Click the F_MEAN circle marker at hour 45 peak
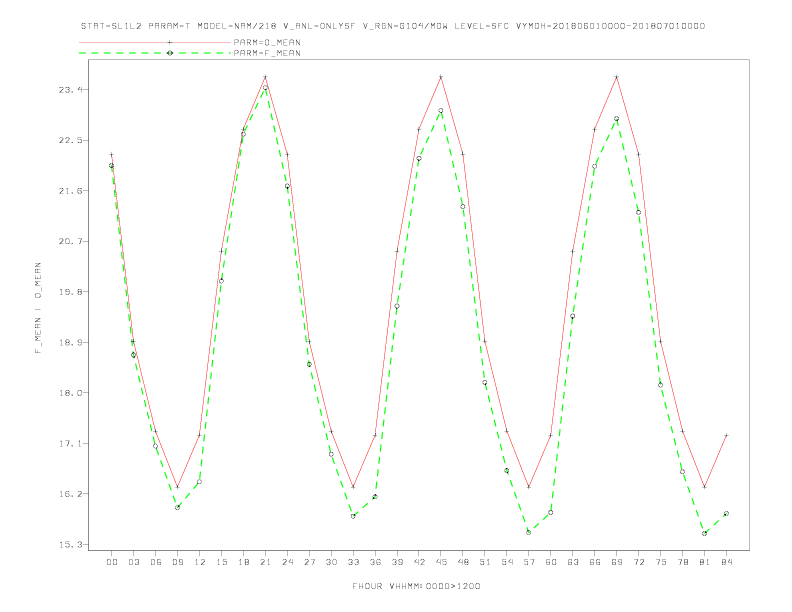Screen dimensions: 792x612 pyautogui.click(x=440, y=110)
